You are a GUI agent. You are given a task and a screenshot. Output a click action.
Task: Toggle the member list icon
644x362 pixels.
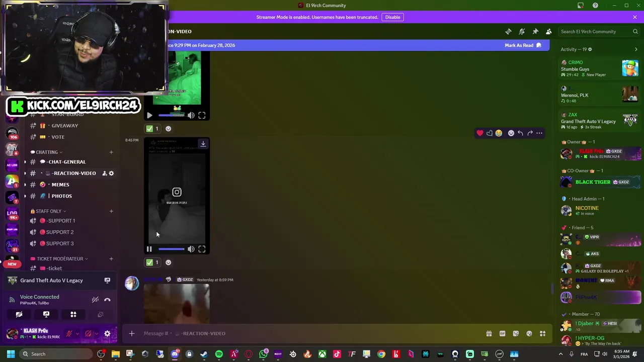click(x=549, y=31)
